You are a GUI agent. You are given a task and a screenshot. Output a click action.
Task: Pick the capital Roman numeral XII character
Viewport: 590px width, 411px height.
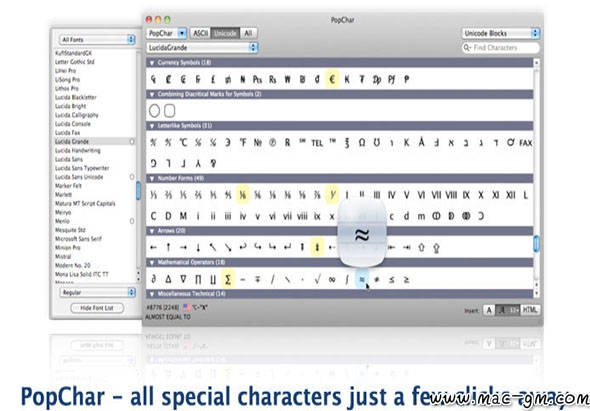(511, 195)
